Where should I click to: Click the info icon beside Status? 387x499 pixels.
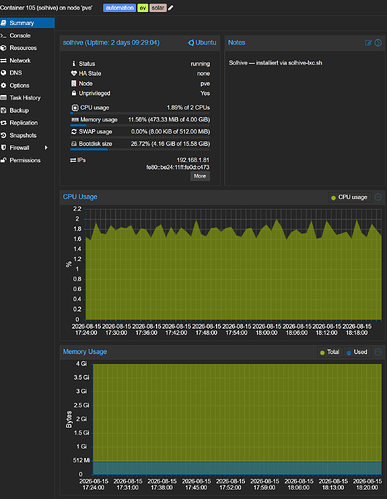click(x=74, y=63)
